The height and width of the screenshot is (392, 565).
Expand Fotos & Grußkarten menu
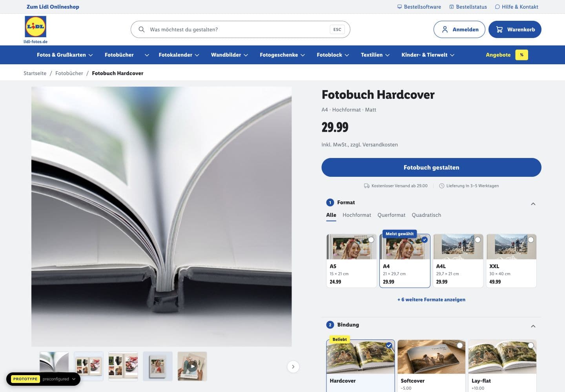coord(65,55)
